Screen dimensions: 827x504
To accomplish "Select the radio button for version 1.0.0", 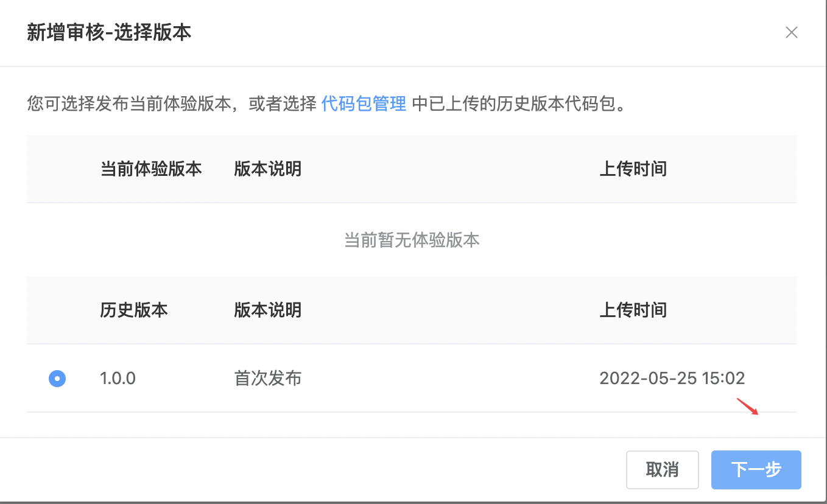I will point(57,379).
